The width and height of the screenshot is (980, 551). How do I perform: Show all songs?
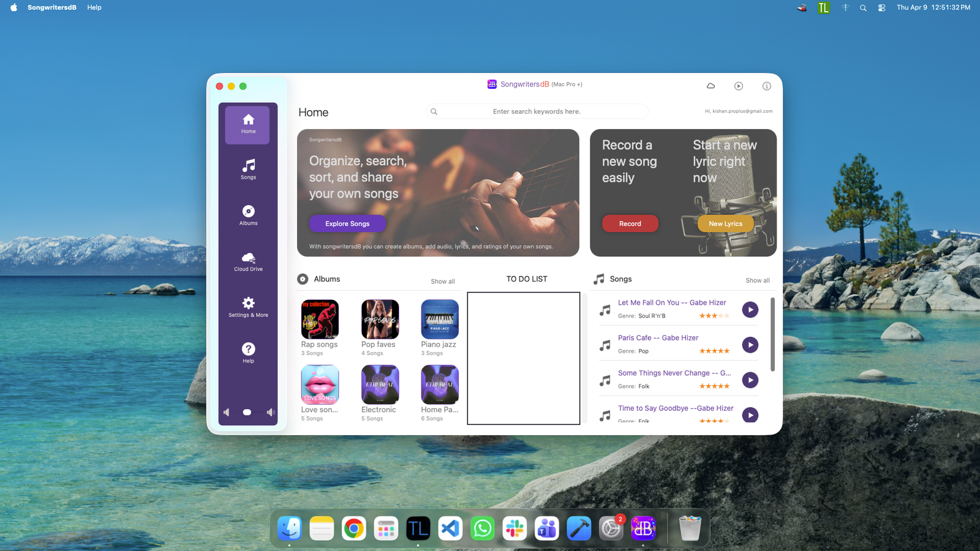(x=758, y=280)
